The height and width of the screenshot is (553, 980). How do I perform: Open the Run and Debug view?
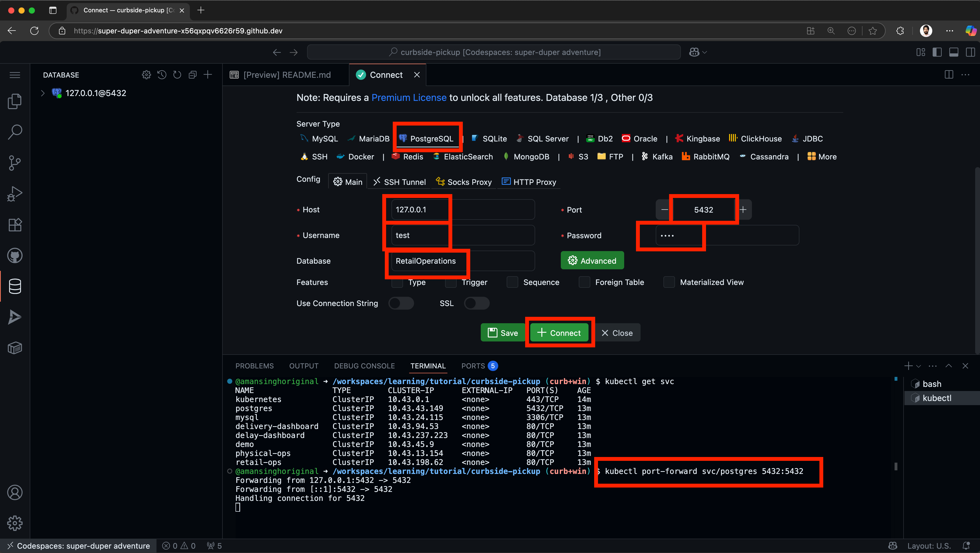click(15, 193)
